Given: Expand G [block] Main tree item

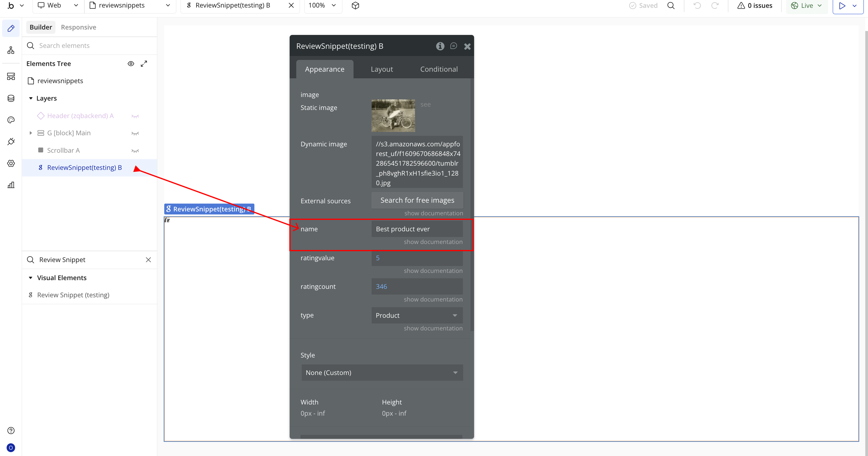Looking at the screenshot, I should 31,133.
